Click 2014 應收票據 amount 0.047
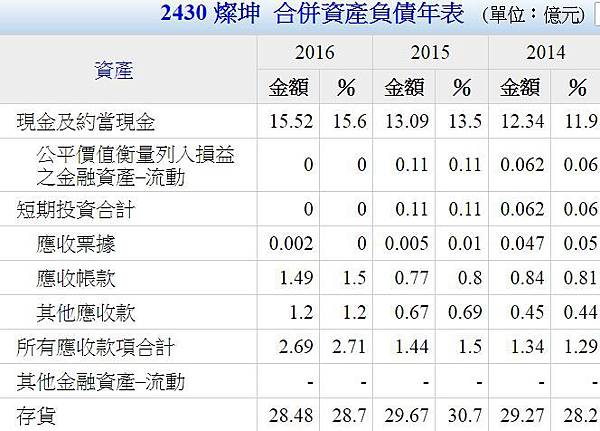 point(522,243)
